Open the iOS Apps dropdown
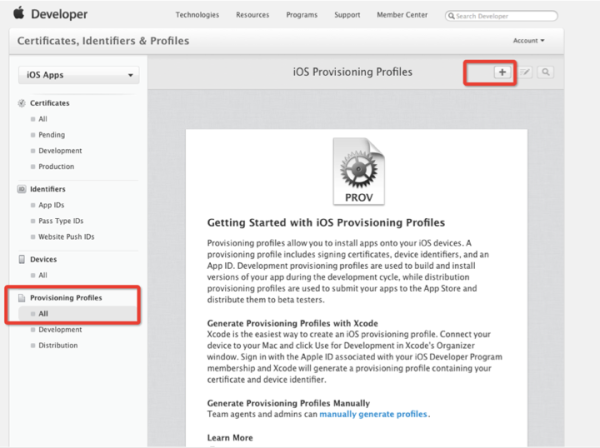Screen dimensions: 600x448 79,75
